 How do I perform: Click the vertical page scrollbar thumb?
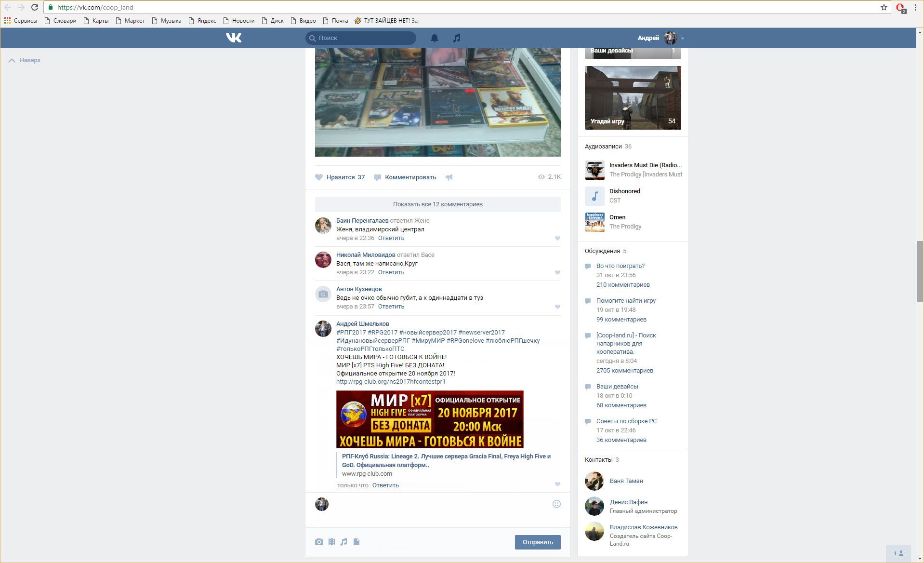920,271
